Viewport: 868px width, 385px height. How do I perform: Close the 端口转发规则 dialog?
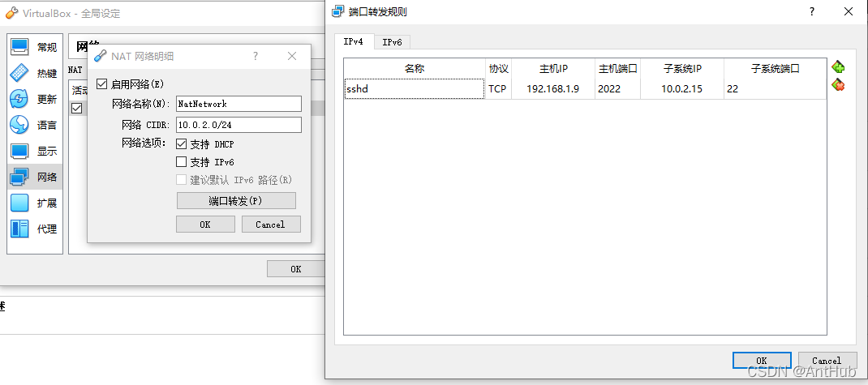[x=848, y=11]
